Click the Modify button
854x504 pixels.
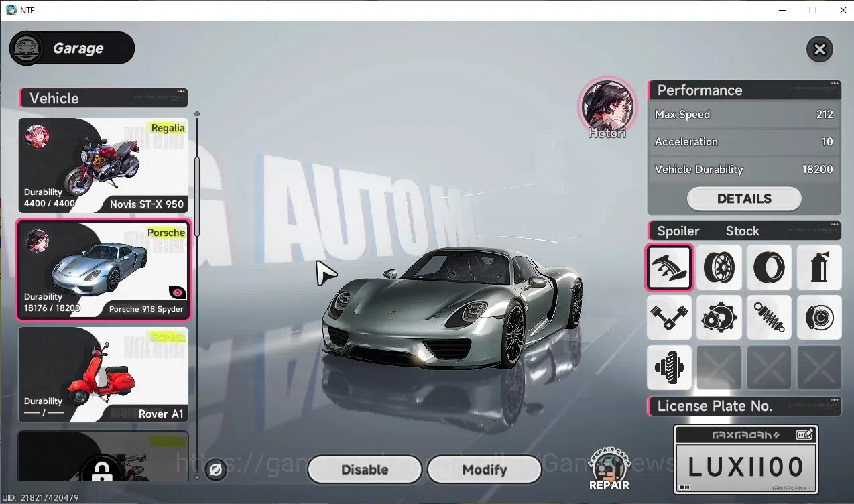(x=484, y=470)
